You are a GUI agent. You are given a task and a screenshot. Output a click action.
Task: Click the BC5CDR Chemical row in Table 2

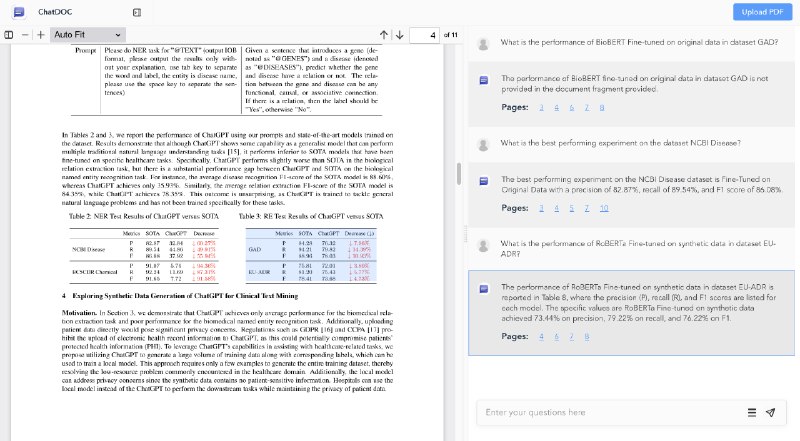[x=144, y=272]
